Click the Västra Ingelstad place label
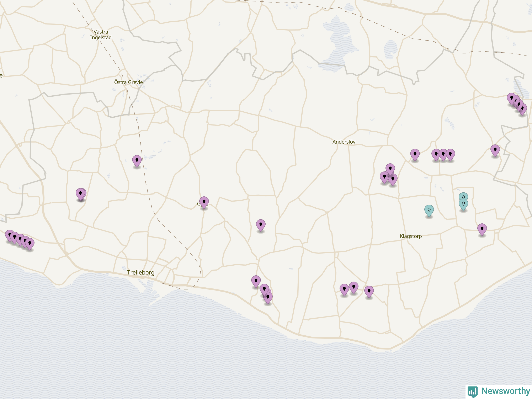 (x=101, y=35)
